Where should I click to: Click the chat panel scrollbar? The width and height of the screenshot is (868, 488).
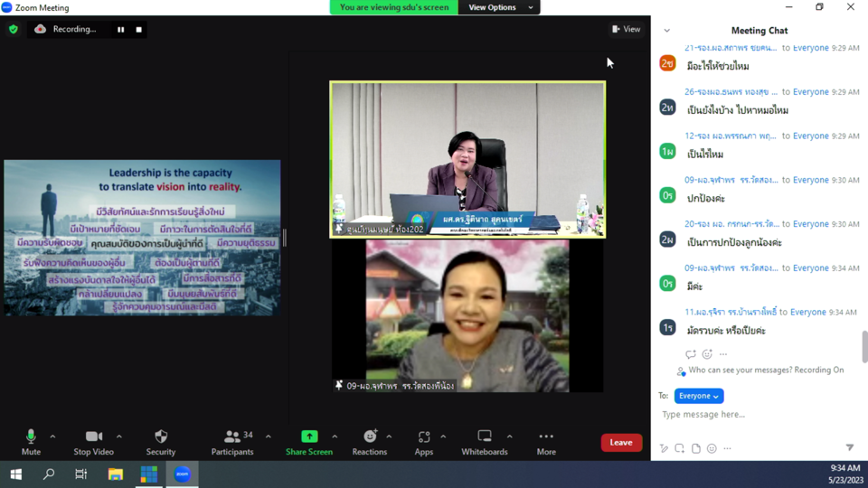point(864,346)
